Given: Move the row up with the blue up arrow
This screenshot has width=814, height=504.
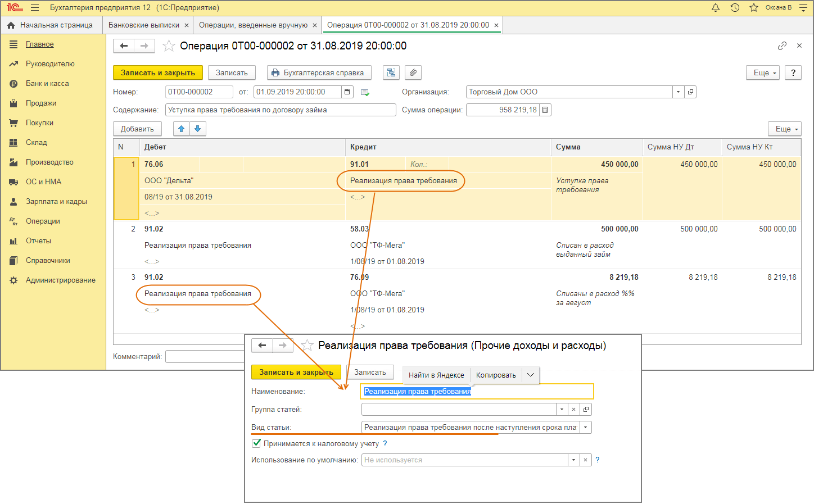Looking at the screenshot, I should pos(181,129).
